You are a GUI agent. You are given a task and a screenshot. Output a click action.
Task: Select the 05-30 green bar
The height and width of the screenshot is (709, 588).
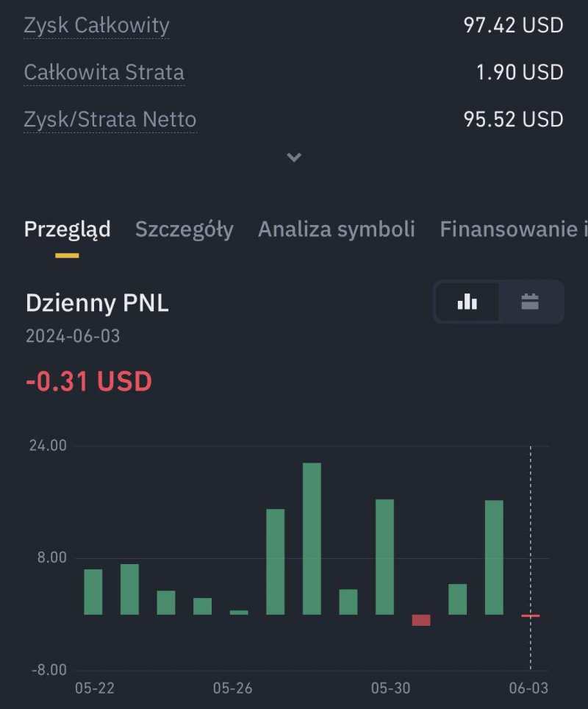point(384,557)
